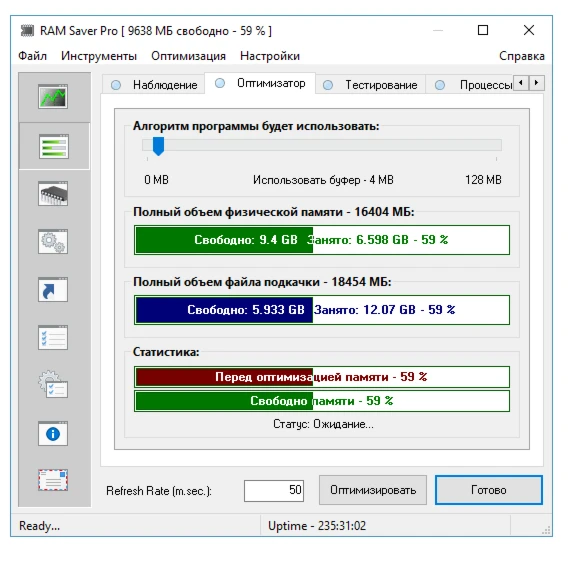Open the monitoring graph sidebar icon

pos(53,96)
